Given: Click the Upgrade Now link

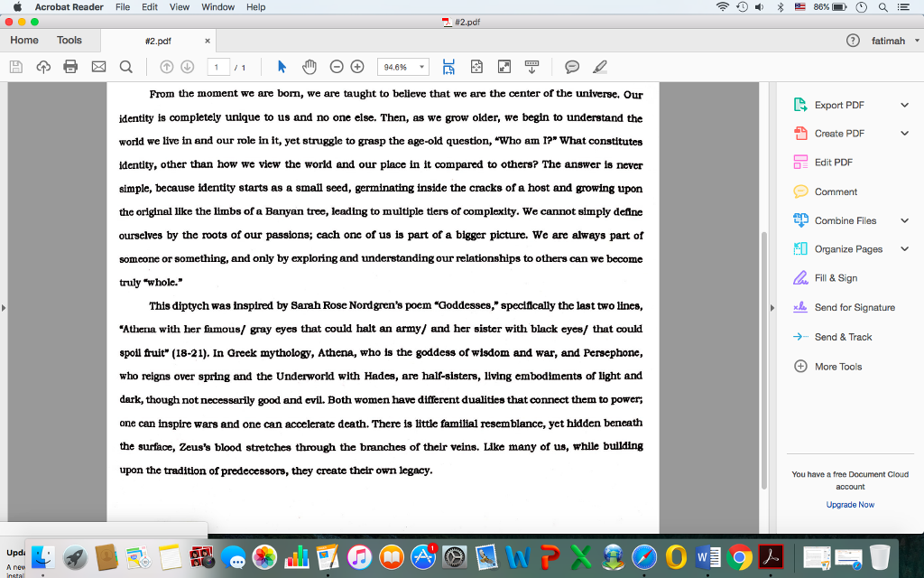Looking at the screenshot, I should click(849, 504).
